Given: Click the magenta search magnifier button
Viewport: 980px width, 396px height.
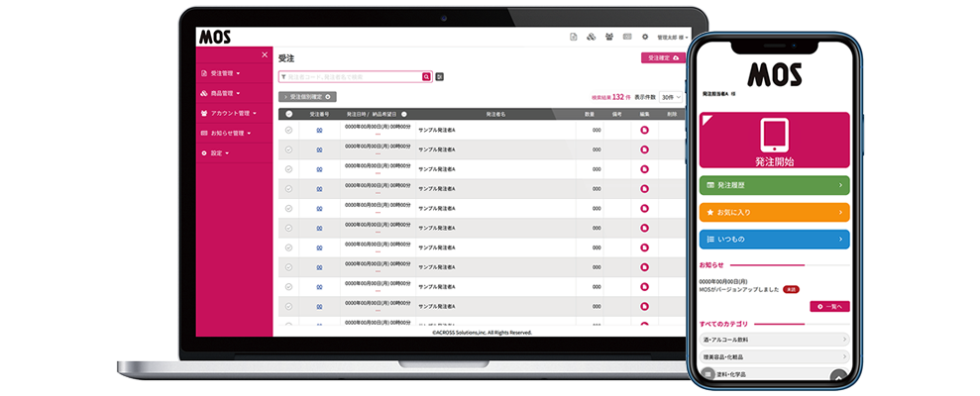Looking at the screenshot, I should click(x=426, y=76).
